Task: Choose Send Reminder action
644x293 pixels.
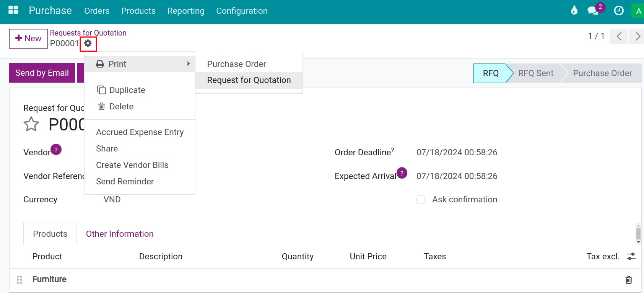Action: pyautogui.click(x=140, y=181)
